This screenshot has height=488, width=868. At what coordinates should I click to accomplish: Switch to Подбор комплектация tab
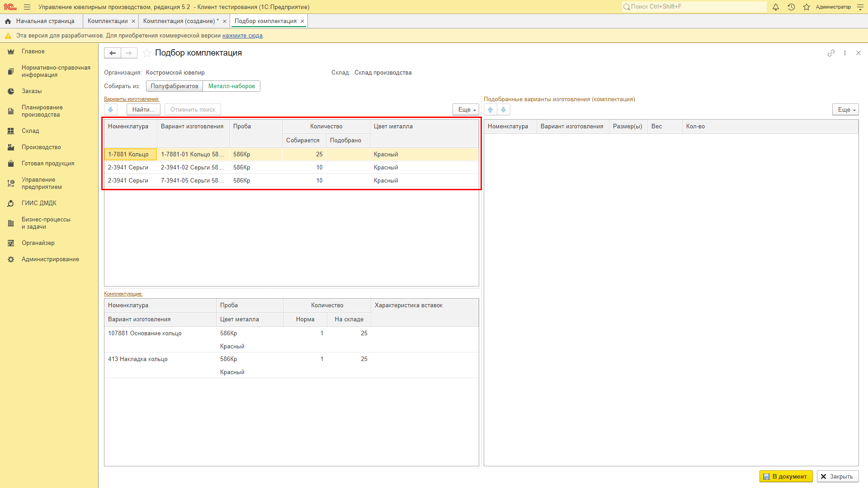click(x=265, y=21)
